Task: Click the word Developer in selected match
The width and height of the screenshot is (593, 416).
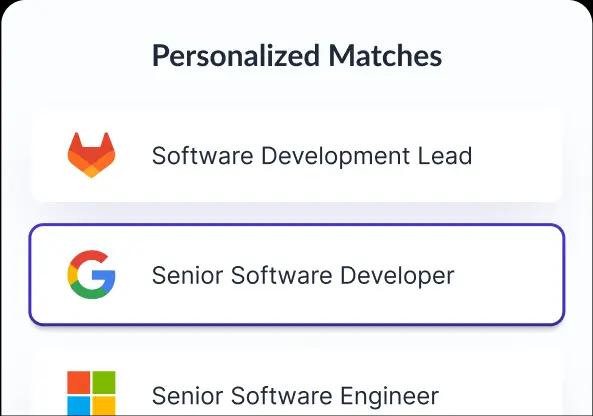Action: (397, 276)
